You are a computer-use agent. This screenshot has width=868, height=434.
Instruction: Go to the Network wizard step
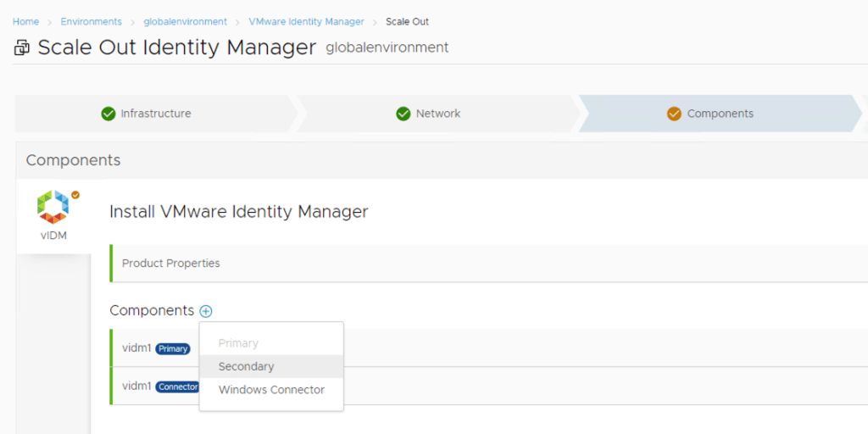pyautogui.click(x=437, y=114)
